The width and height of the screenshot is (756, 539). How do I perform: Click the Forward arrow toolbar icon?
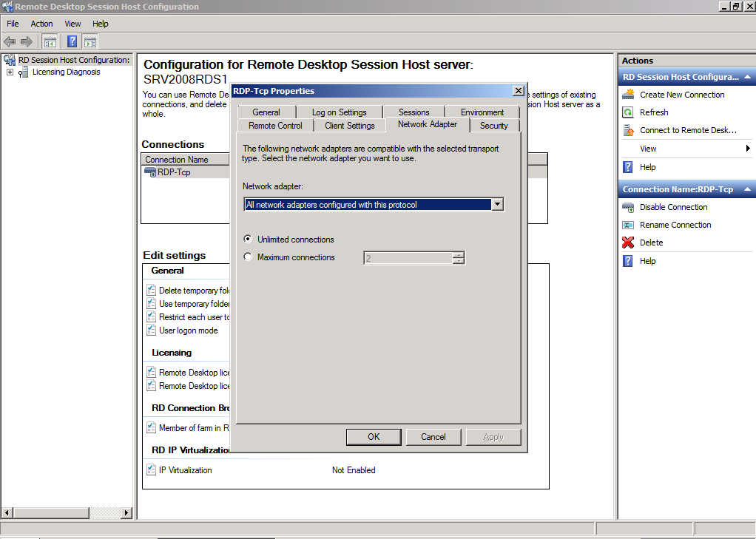point(27,42)
